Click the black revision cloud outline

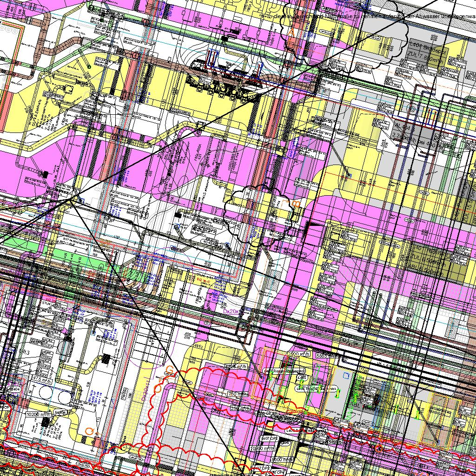coord(258,214)
